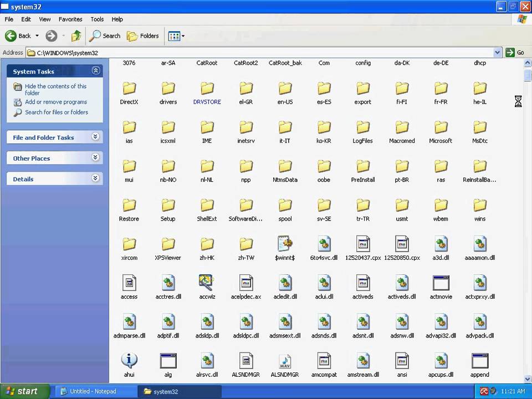Select the inetsrv folder
Image resolution: width=532 pixels, height=399 pixels.
click(x=246, y=132)
